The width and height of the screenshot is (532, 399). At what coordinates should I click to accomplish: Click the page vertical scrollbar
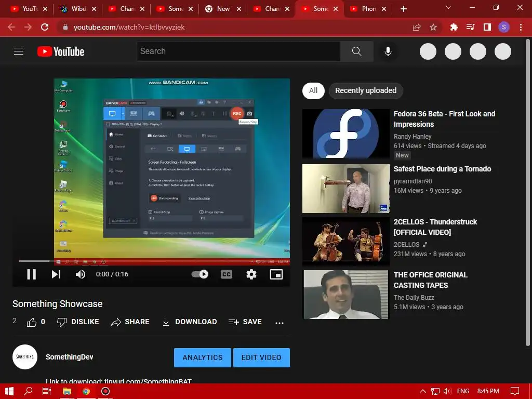(x=528, y=193)
